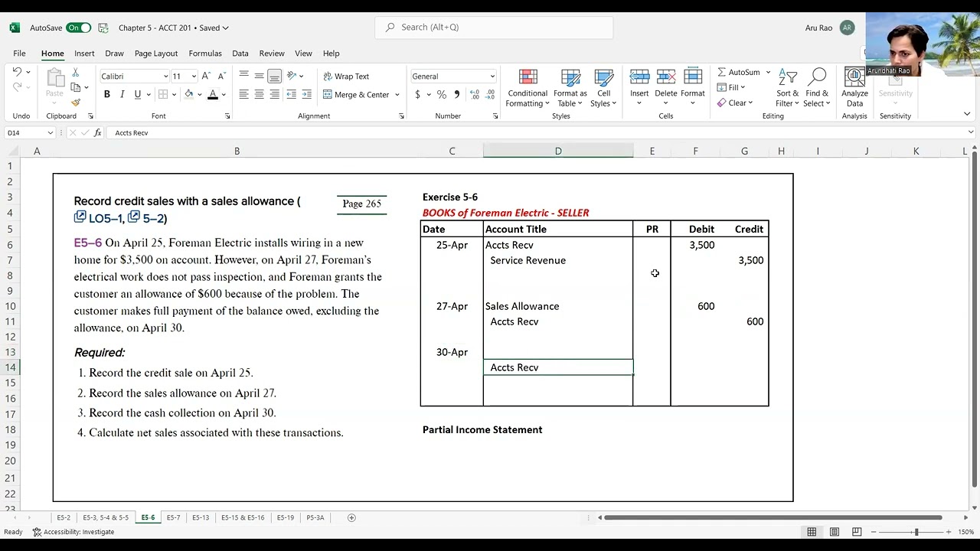Click the Sort & Filter icon
The height and width of the screenshot is (551, 980).
tap(787, 77)
